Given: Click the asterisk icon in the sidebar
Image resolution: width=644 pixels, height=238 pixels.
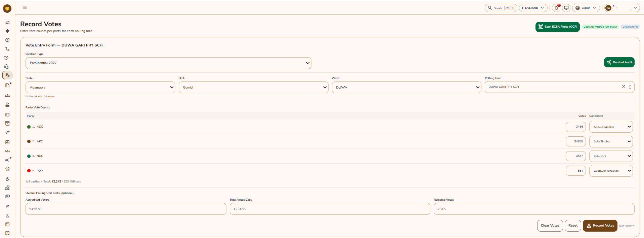Looking at the screenshot, I should pyautogui.click(x=7, y=31).
